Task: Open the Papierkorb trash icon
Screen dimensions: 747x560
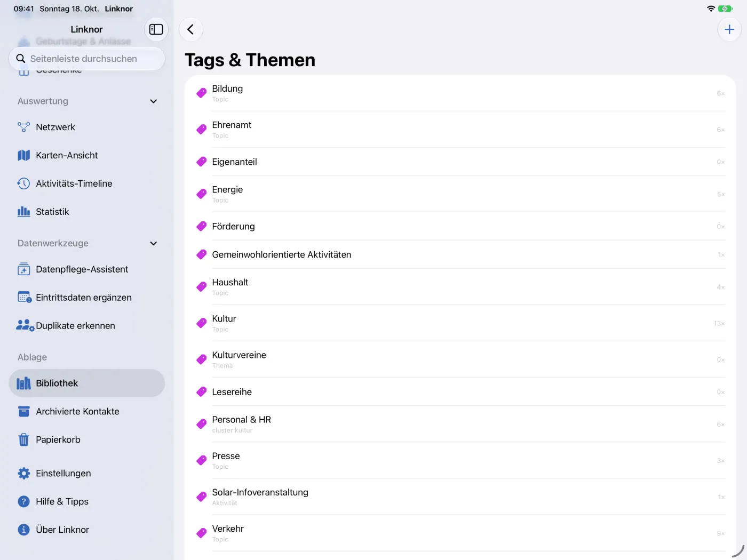Action: pos(23,440)
